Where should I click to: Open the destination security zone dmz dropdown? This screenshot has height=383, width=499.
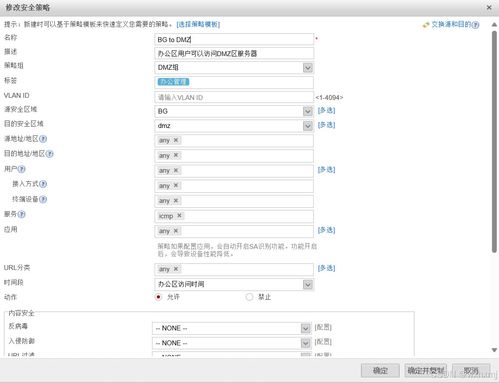(x=308, y=126)
